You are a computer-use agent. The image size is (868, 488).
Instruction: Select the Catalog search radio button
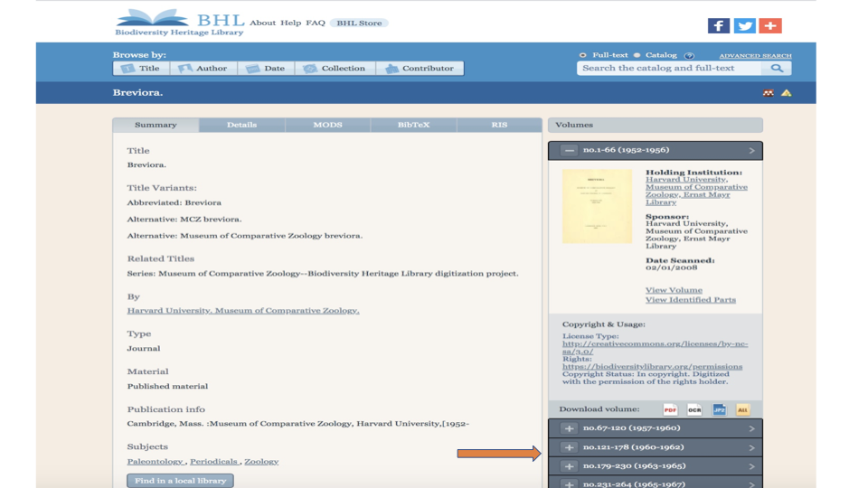(637, 55)
